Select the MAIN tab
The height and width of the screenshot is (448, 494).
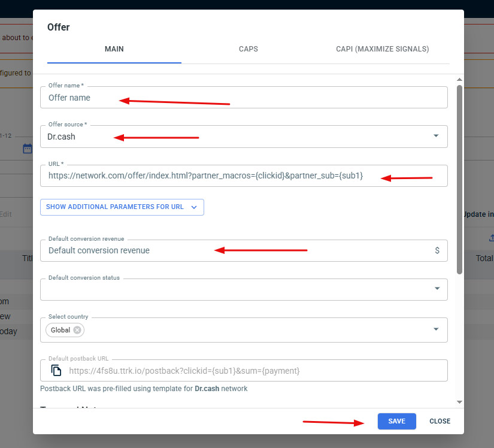pyautogui.click(x=114, y=49)
